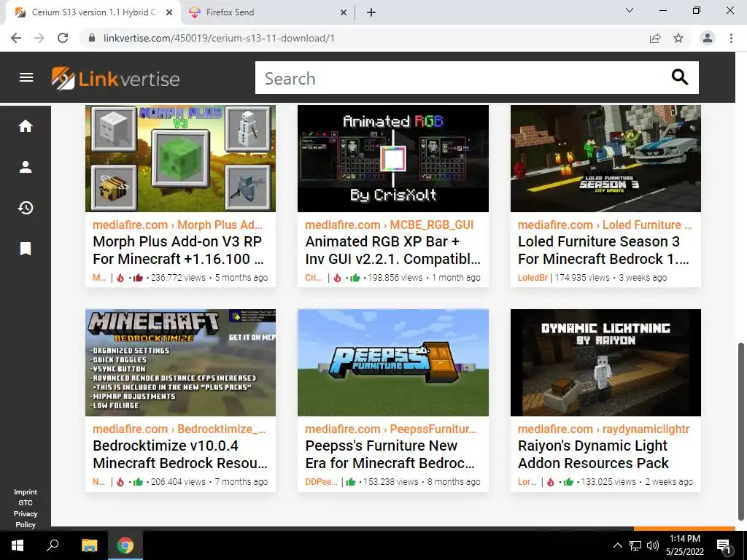Open File Explorer from the taskbar

(89, 545)
